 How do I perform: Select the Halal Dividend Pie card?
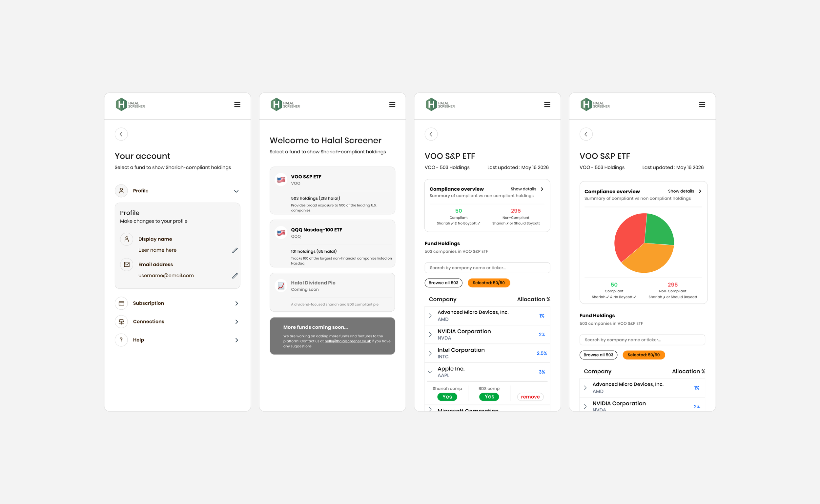[333, 292]
